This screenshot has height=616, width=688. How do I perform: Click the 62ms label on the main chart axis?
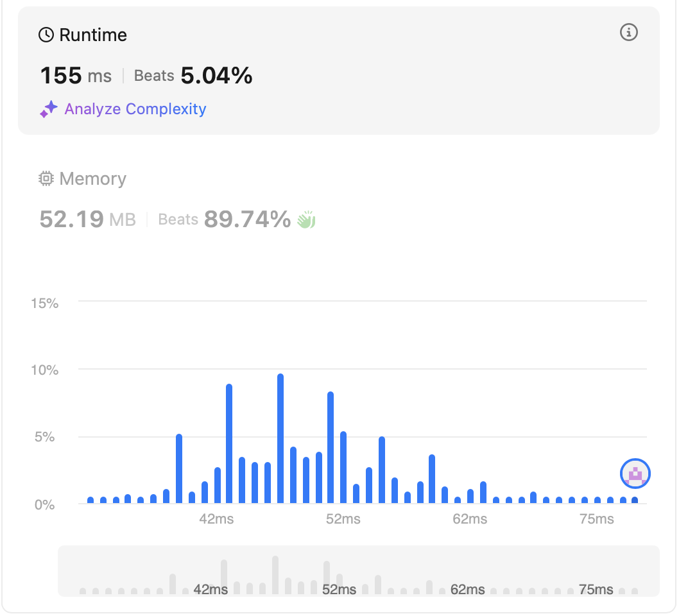(470, 519)
